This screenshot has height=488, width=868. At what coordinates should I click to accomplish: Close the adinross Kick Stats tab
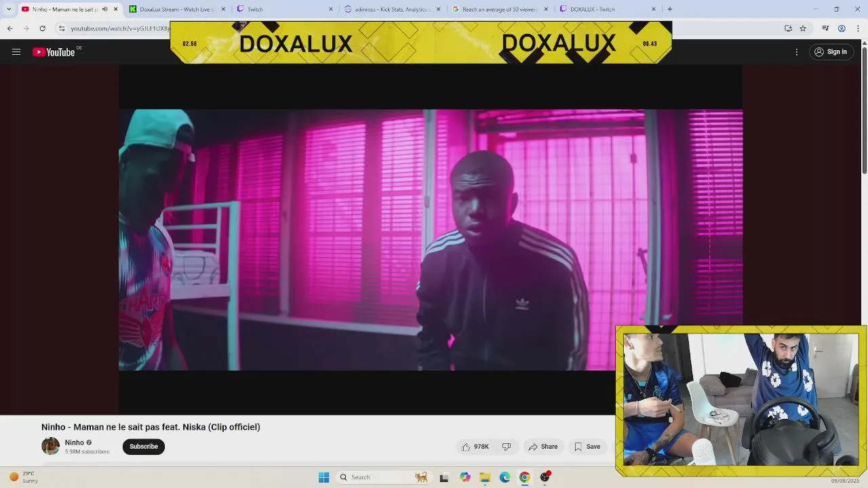pyautogui.click(x=438, y=9)
